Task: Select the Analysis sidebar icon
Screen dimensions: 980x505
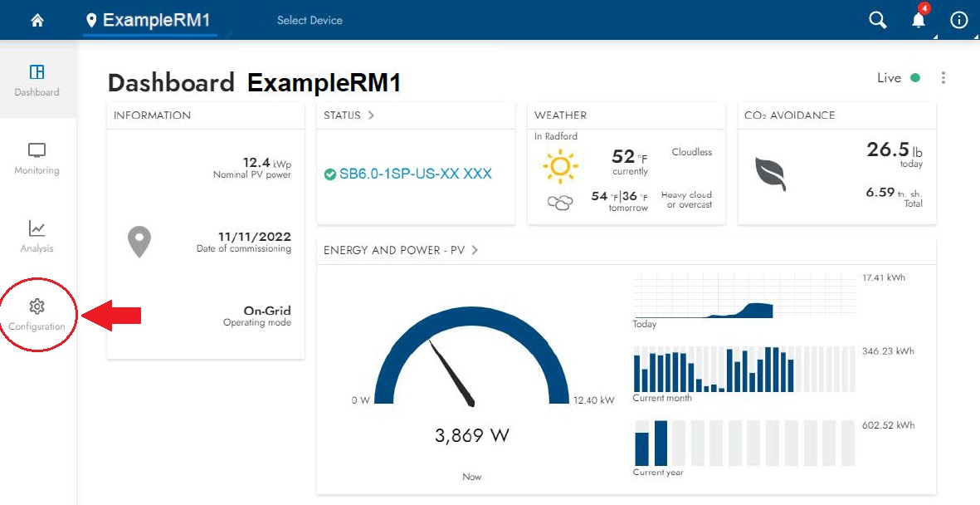Action: pyautogui.click(x=37, y=235)
